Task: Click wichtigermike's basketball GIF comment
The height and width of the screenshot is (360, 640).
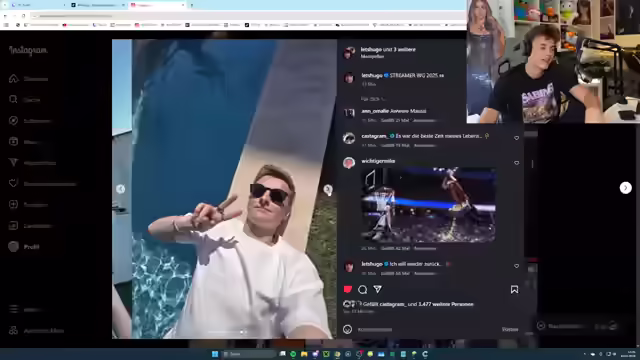Action: coord(429,205)
